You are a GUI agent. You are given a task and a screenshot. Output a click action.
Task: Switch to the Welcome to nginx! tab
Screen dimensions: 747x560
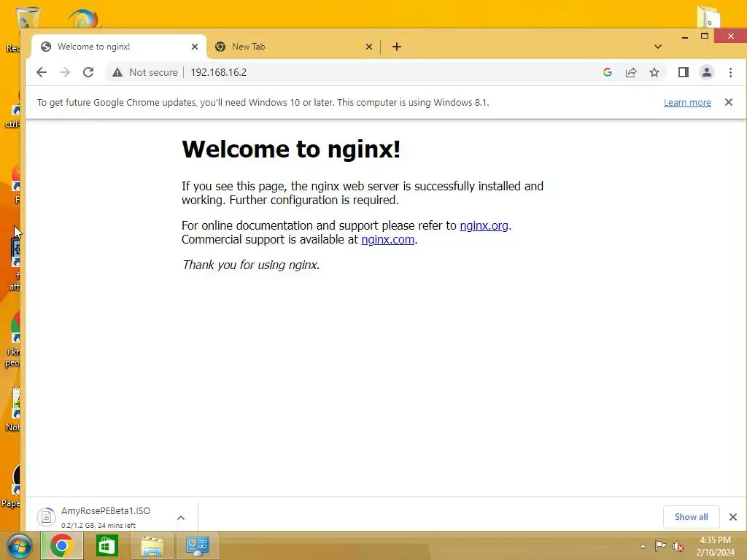tap(119, 47)
